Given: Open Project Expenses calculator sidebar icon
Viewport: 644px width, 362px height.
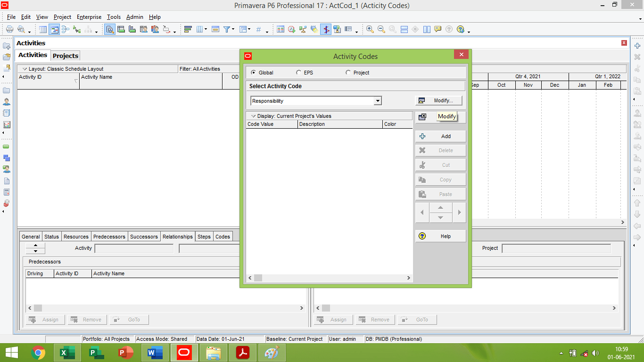Looking at the screenshot, I should (x=7, y=192).
